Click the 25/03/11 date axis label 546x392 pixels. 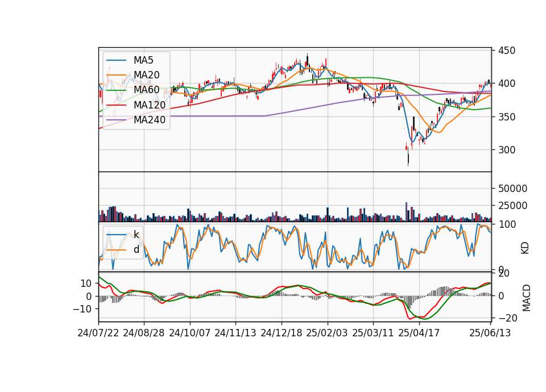pos(373,333)
